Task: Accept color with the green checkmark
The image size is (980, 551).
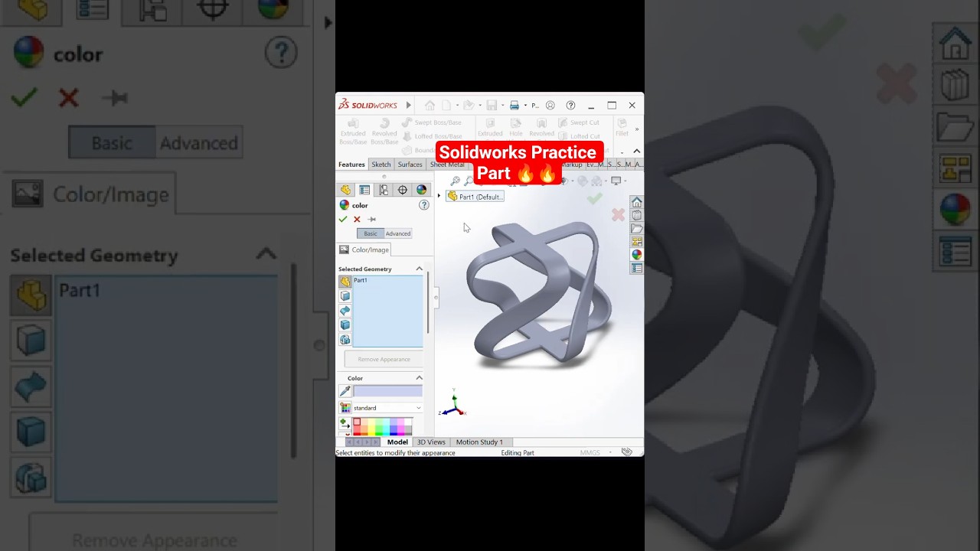Action: coord(343,220)
